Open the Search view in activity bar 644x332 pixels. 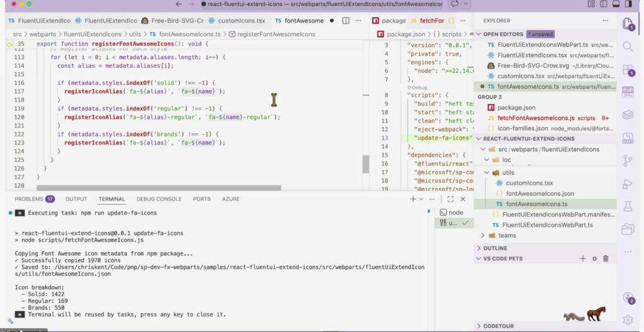pyautogui.click(x=627, y=47)
